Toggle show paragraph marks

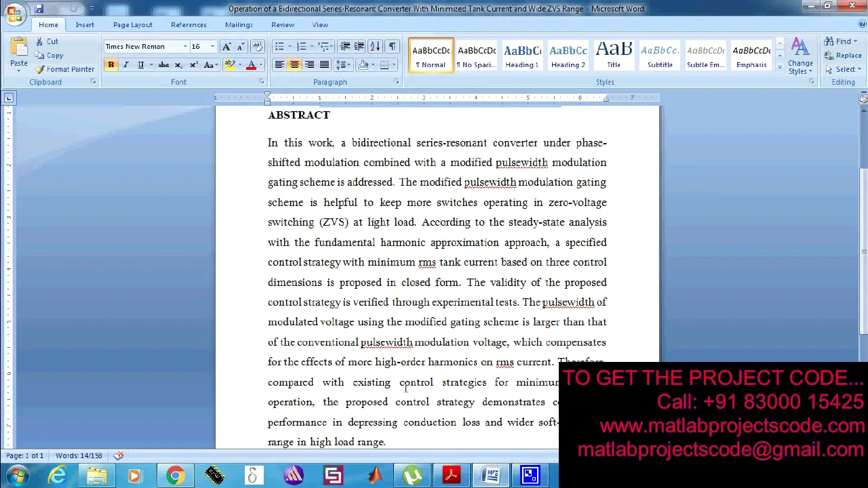coord(392,47)
